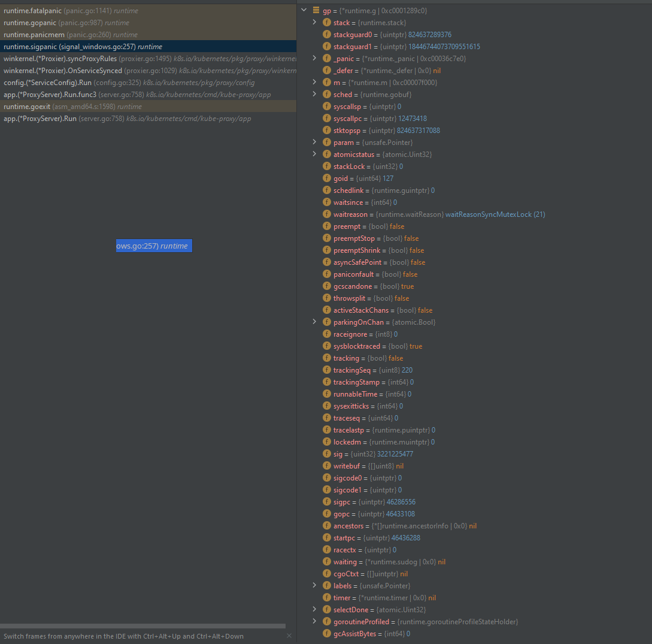Click the field icon next to raceignore
This screenshot has height=644, width=652.
point(327,334)
